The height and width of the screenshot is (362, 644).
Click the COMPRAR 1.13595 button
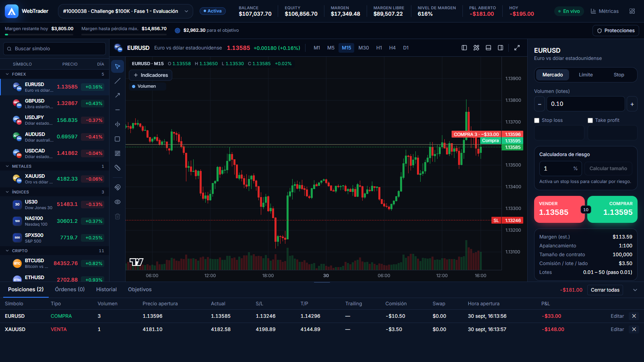pyautogui.click(x=612, y=209)
